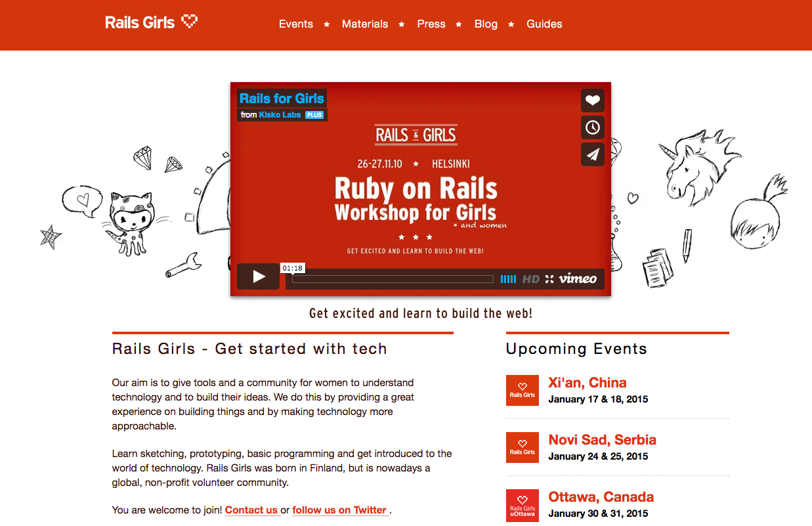812x526 pixels.
Task: Click the follow us on Twitter link
Action: click(339, 510)
